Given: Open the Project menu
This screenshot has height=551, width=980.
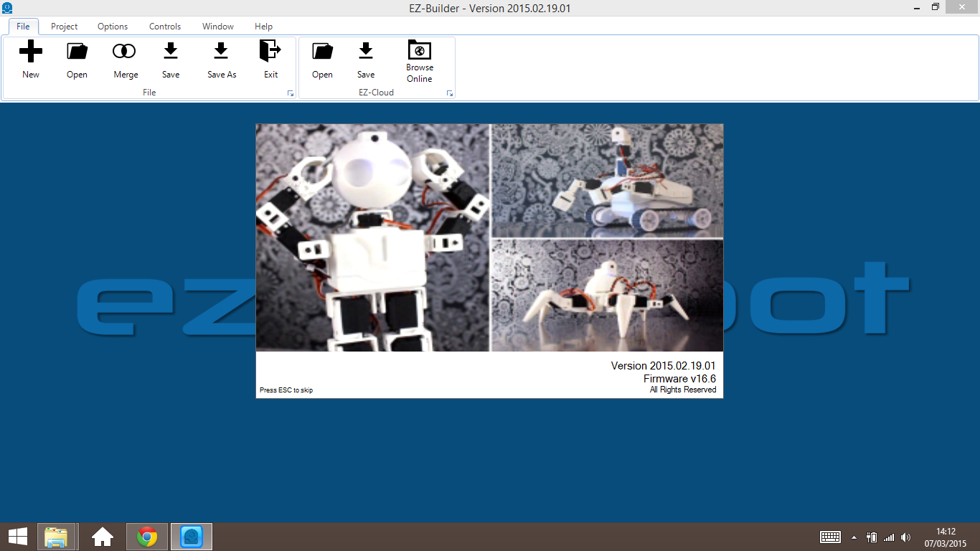Looking at the screenshot, I should (x=64, y=27).
